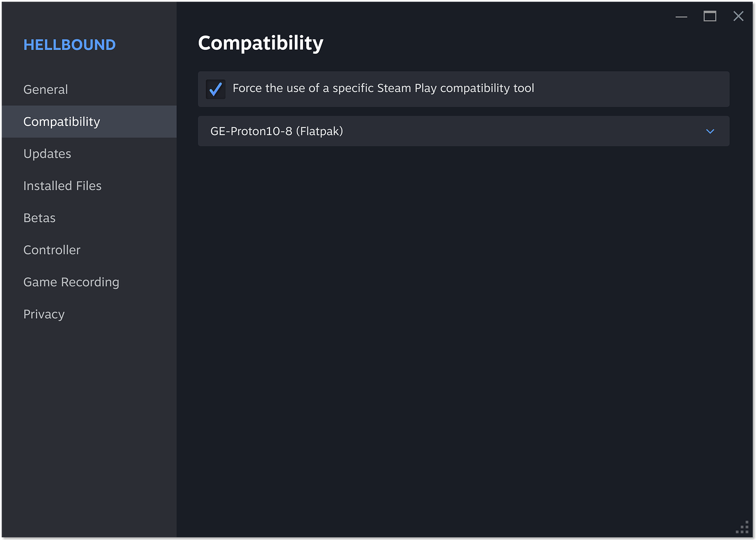Screen dimensions: 756x540
Task: Switch to Controller settings
Action: [51, 250]
